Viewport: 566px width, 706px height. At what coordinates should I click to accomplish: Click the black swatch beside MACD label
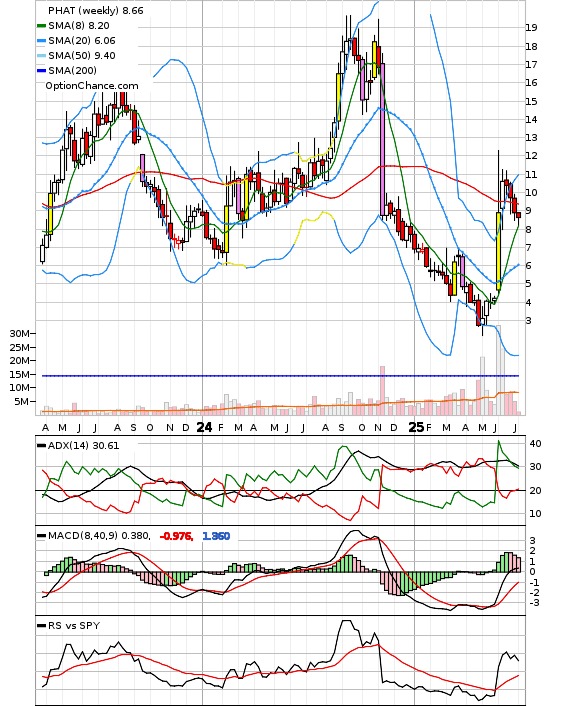click(41, 536)
